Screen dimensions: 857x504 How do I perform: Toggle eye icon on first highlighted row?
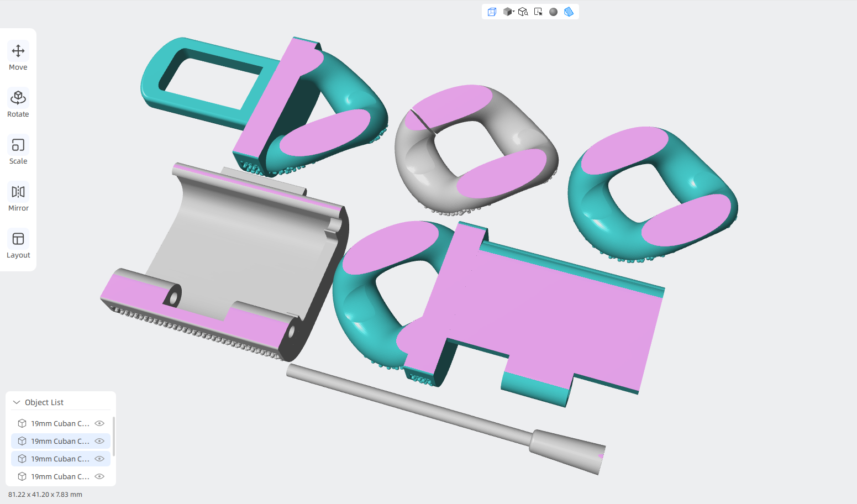[x=99, y=441]
